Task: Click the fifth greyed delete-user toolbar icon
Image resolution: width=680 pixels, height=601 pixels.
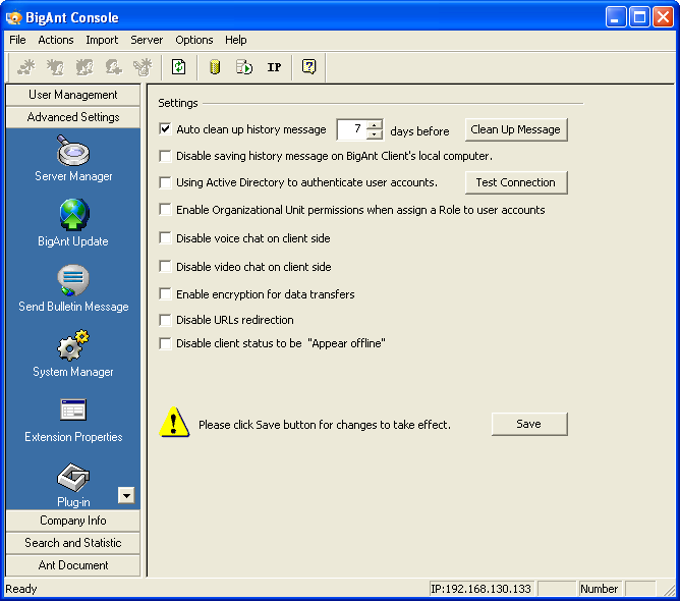Action: tap(143, 67)
